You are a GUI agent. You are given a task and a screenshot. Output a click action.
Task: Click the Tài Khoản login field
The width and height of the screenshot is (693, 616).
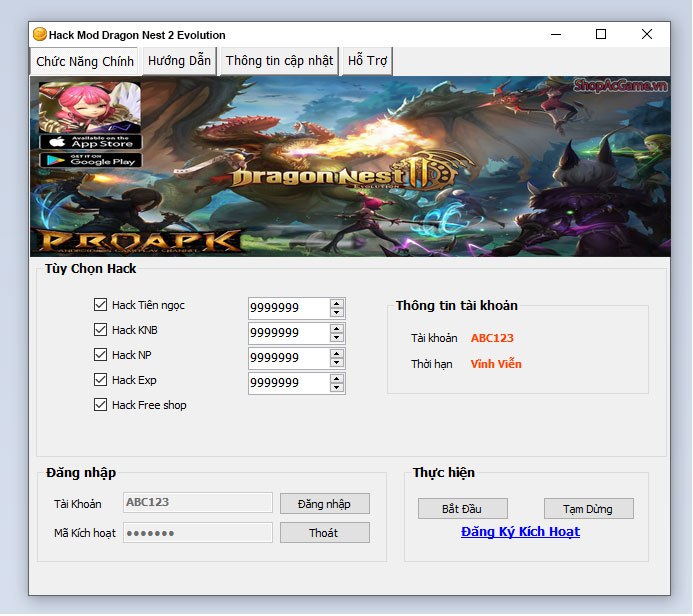point(198,503)
